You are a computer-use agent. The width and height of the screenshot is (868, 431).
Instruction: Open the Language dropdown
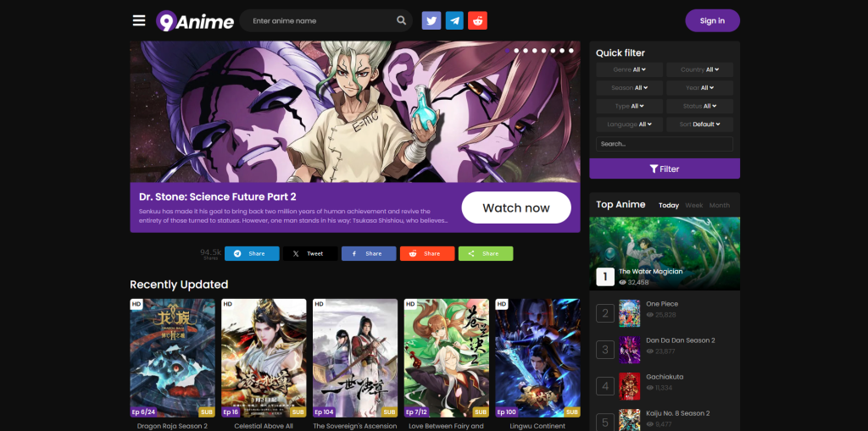click(x=630, y=124)
